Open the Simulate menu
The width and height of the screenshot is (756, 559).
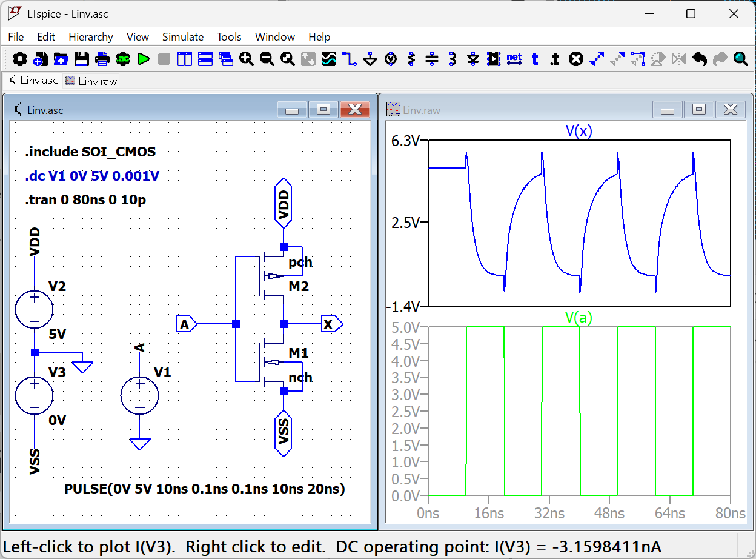tap(182, 37)
